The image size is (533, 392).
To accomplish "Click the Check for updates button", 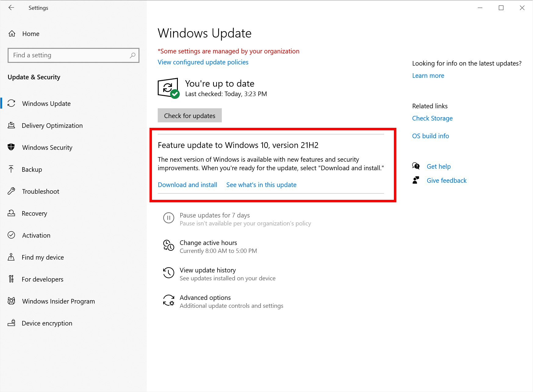I will (x=189, y=115).
